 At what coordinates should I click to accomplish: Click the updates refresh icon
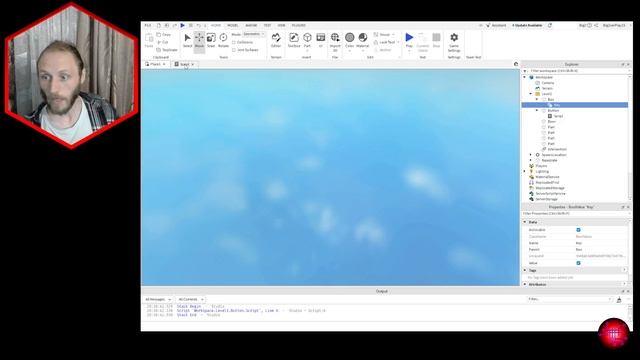coord(550,25)
